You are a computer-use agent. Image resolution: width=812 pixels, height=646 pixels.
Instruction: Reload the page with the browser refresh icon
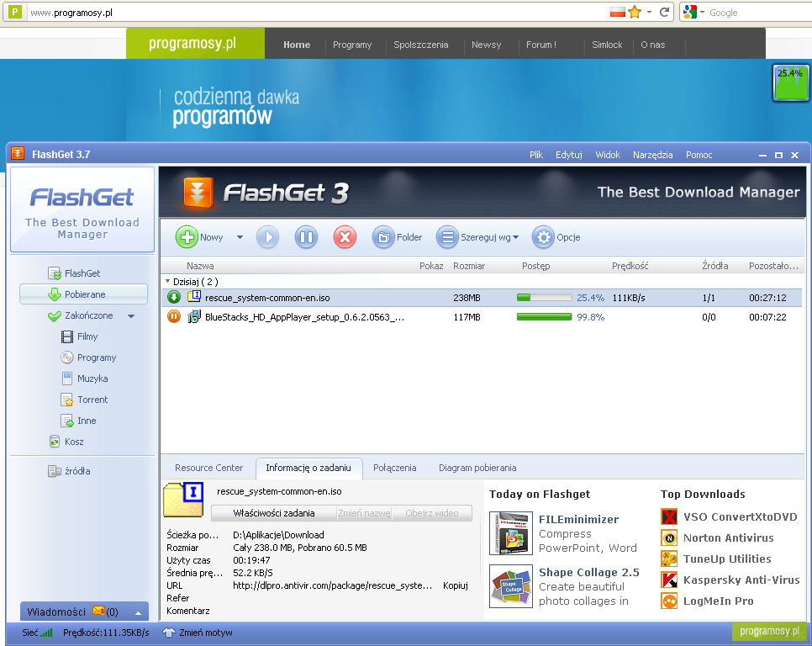coord(664,12)
